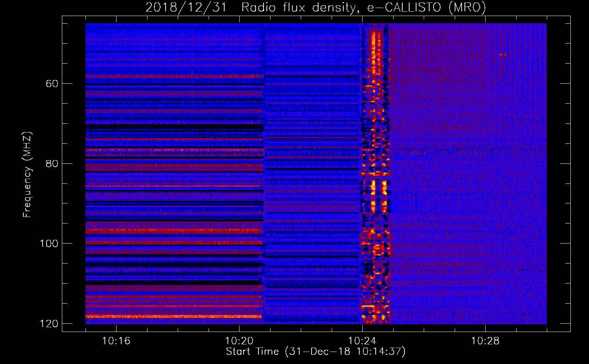Click the 10:20 time tick label

(x=239, y=341)
